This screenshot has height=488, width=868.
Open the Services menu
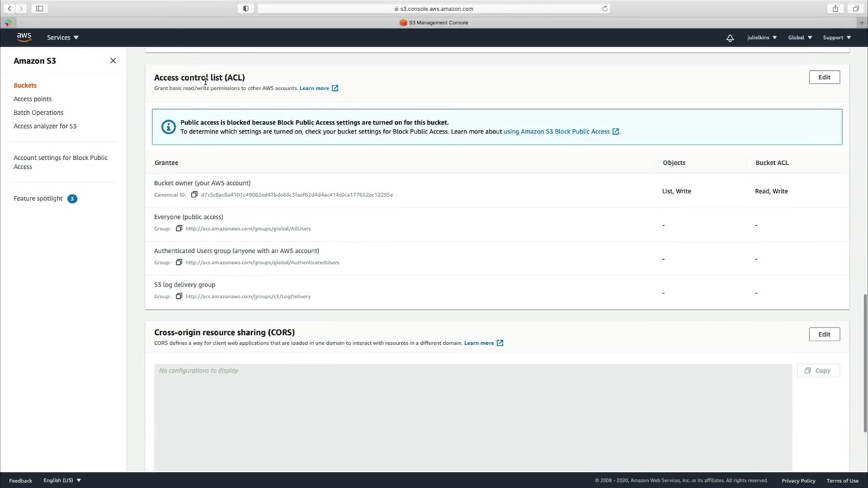click(63, 38)
